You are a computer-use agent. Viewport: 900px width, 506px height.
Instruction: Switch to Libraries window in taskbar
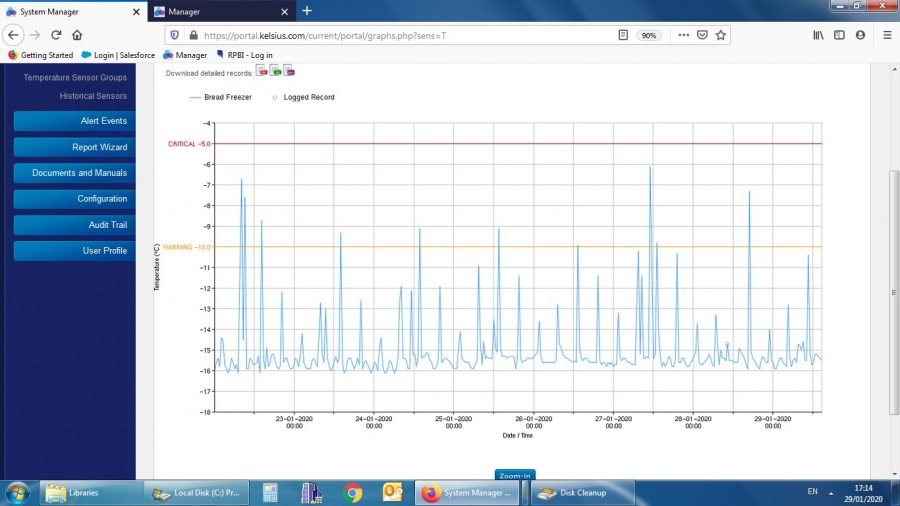[90, 493]
